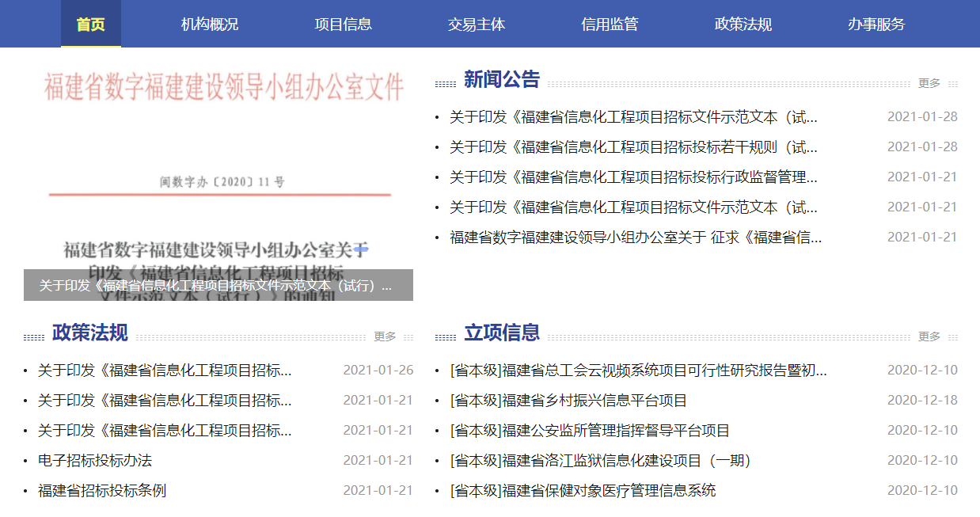
Task: Select 交易主体 in navigation bar
Action: pyautogui.click(x=476, y=24)
